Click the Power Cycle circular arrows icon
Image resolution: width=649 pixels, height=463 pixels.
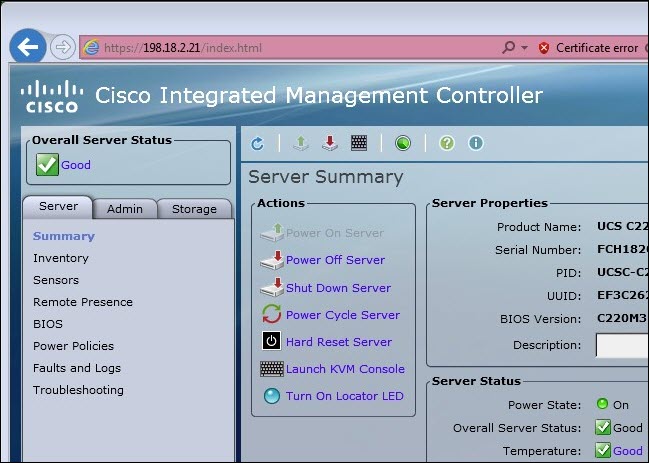point(272,314)
